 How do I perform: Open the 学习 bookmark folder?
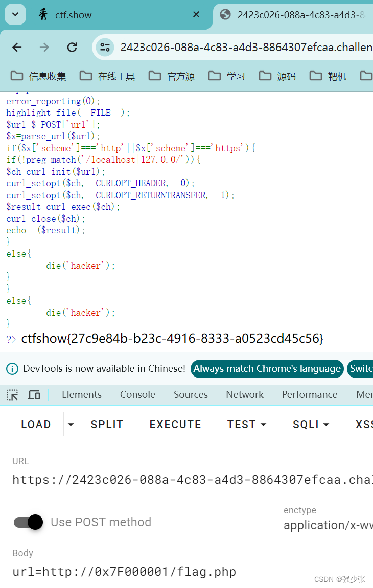point(226,77)
